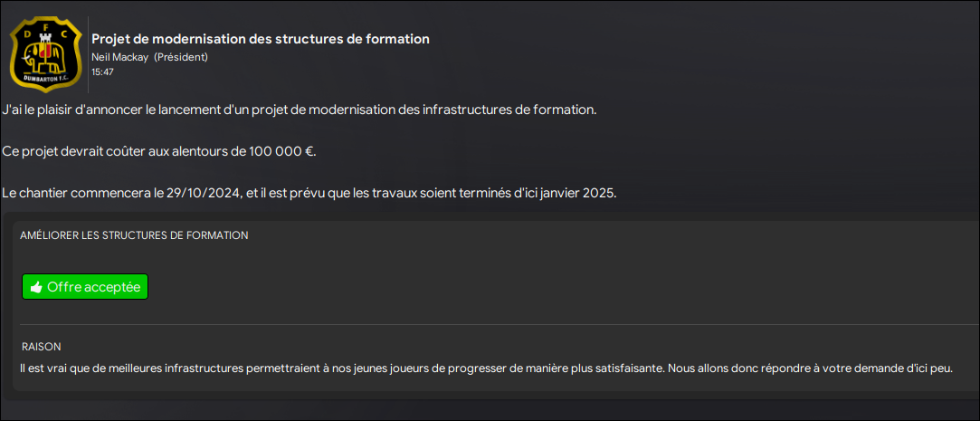Click the Dumbarton F.C. club crest

coord(45,55)
